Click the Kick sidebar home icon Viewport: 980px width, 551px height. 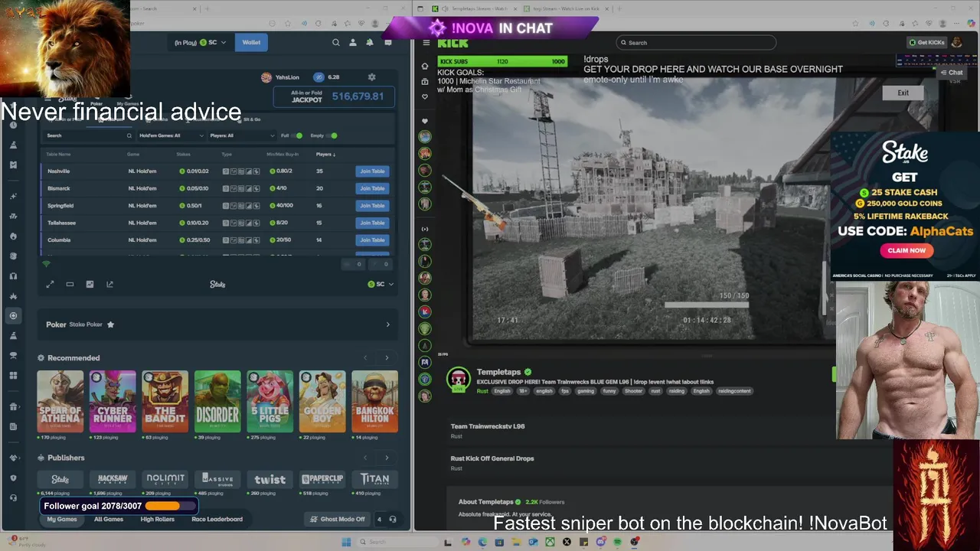click(425, 66)
